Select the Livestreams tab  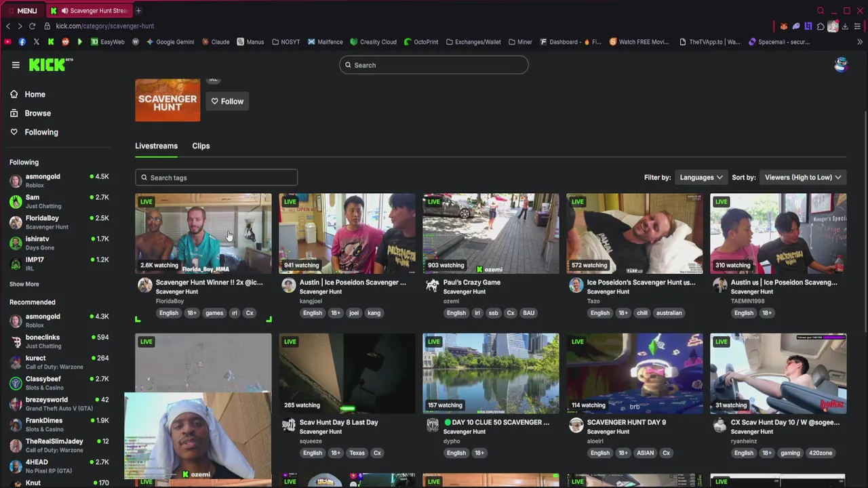point(156,146)
